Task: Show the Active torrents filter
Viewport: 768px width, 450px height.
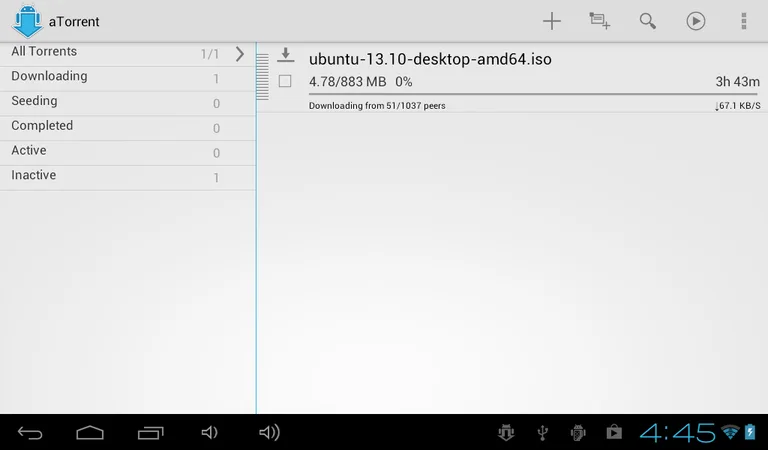Action: 127,153
